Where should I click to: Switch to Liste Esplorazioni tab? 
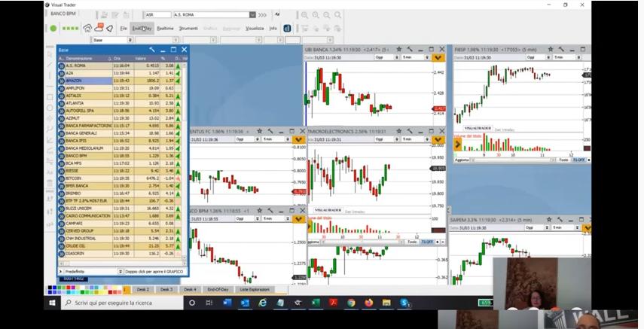255,290
